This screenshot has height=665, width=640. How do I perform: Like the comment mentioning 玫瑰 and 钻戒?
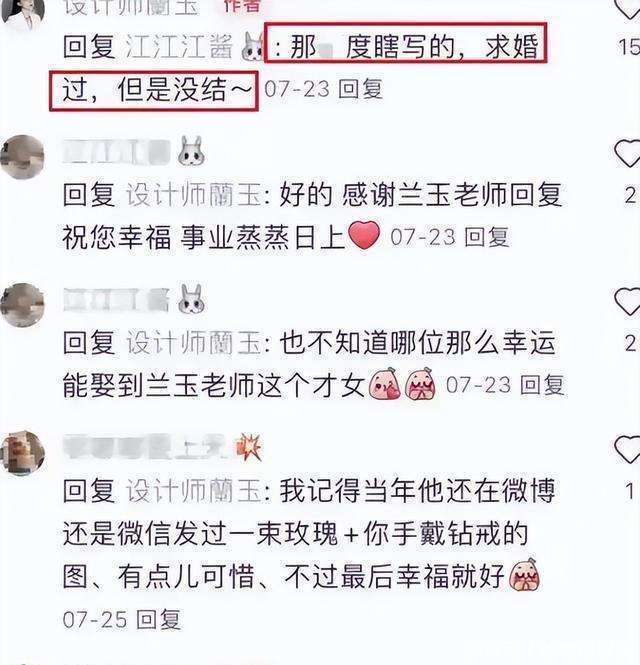point(627,450)
